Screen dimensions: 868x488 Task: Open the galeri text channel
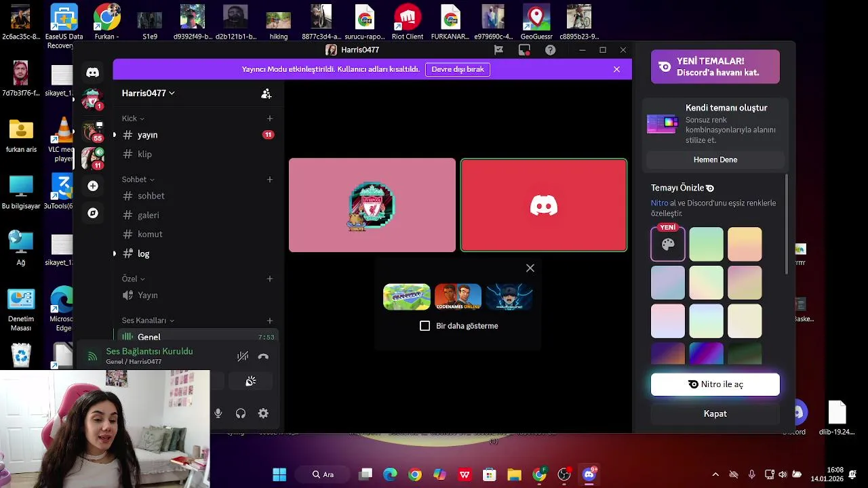tap(197, 215)
